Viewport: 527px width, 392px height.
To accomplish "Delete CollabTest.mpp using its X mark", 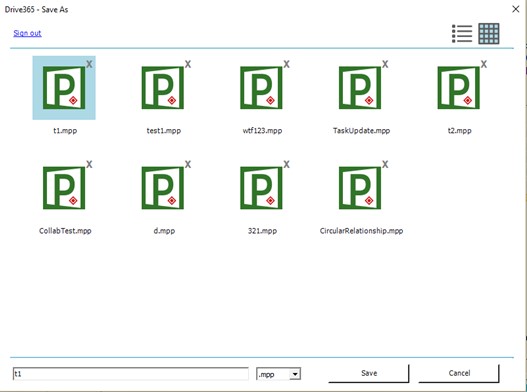I will (89, 164).
